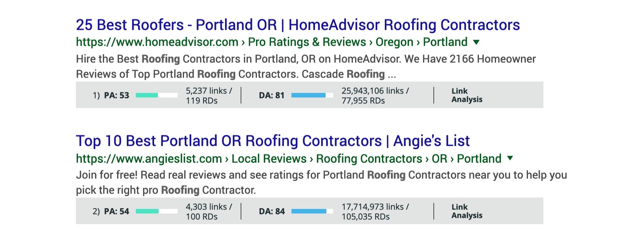Open the Angie's List Top 10 result

(x=272, y=141)
